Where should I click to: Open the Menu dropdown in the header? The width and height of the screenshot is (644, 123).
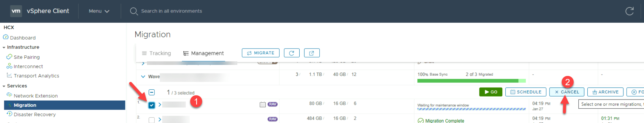99,11
